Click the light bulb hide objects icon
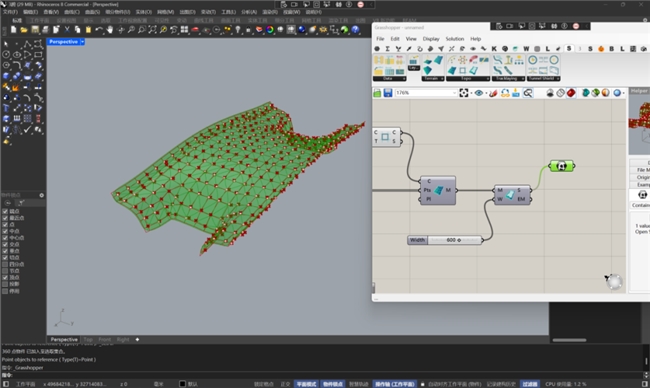This screenshot has width=650, height=388. (x=238, y=29)
